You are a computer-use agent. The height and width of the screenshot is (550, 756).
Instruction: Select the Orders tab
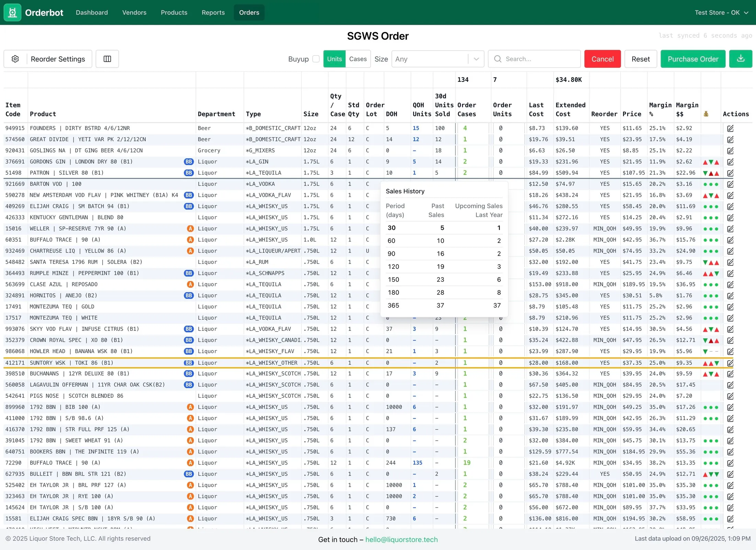(249, 13)
